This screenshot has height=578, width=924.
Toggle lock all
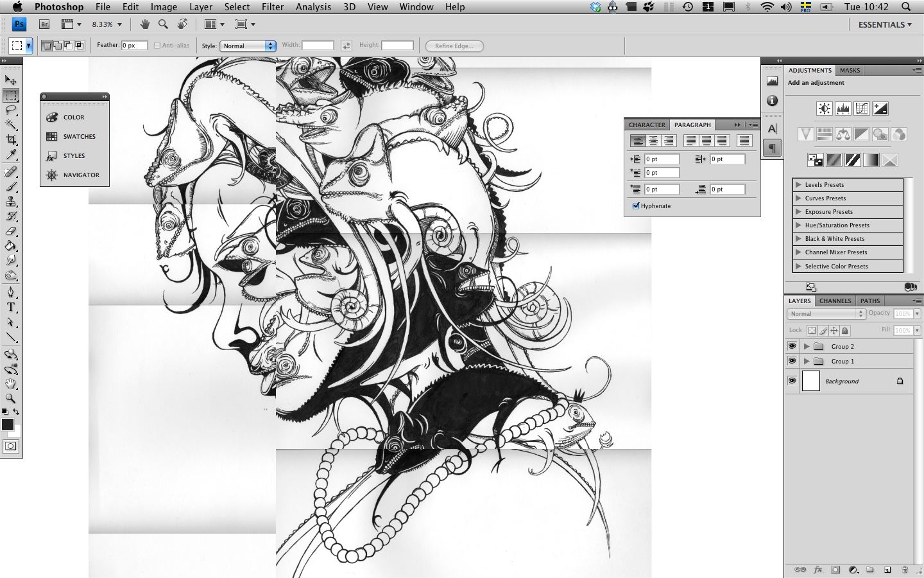[x=845, y=330]
